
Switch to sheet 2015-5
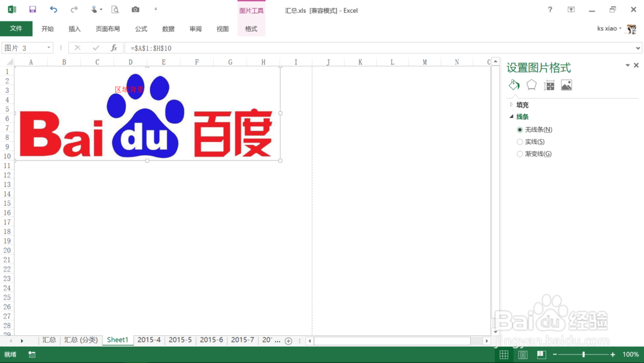click(180, 340)
